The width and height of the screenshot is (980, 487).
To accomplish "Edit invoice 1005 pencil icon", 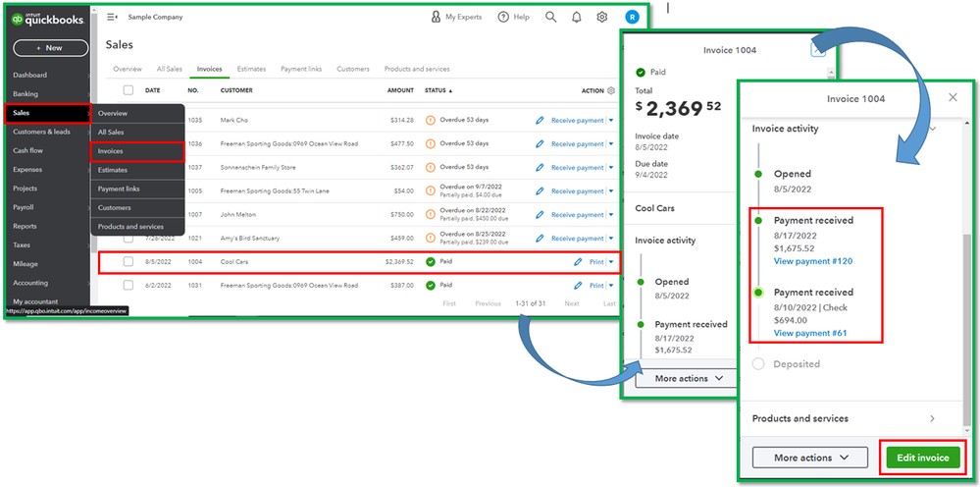I will click(540, 191).
